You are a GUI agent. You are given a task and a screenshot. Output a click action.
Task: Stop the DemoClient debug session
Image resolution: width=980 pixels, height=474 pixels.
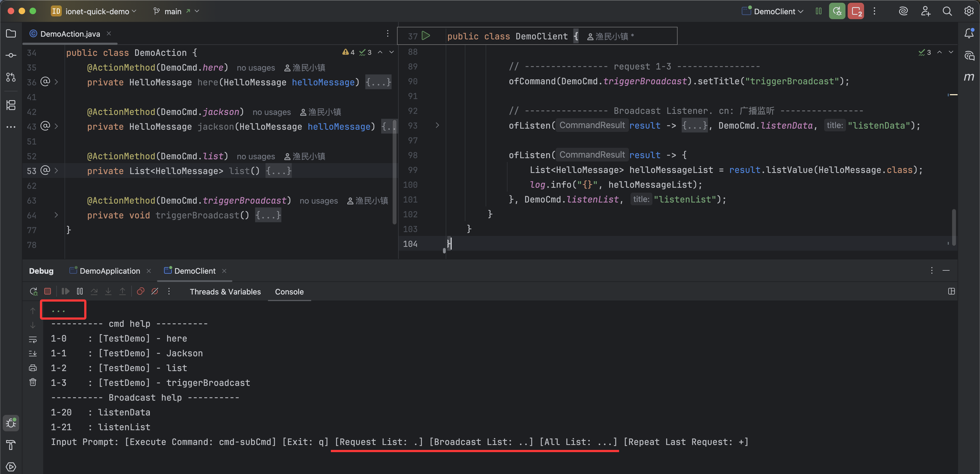pos(48,292)
